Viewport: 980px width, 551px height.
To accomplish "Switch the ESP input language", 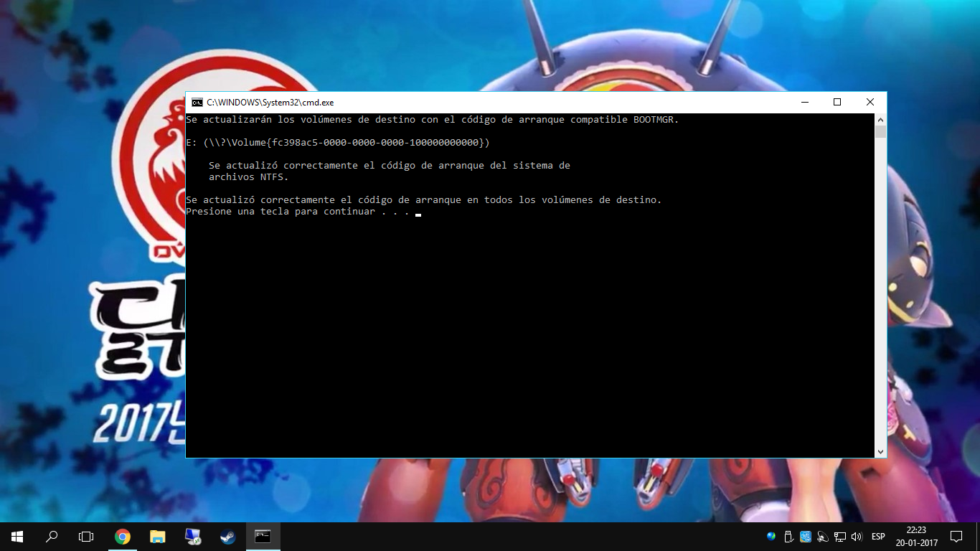I will [x=877, y=537].
